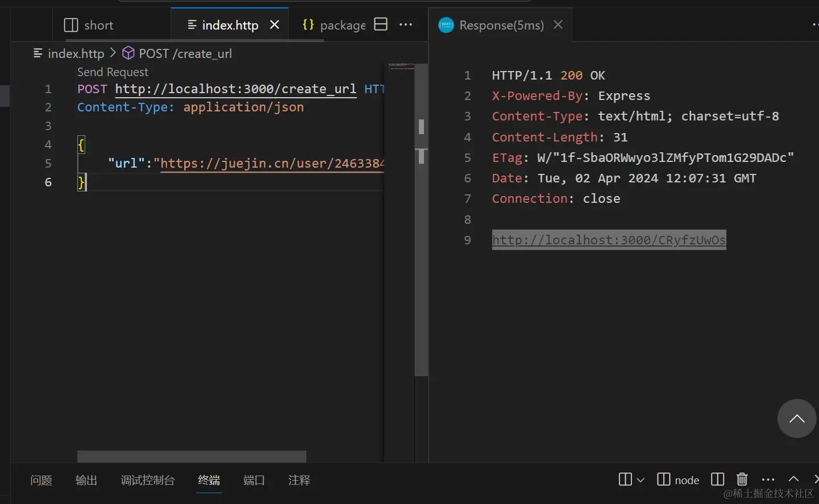Maximize the panel with the up chevron
Viewport: 819px width, 504px height.
tap(794, 480)
